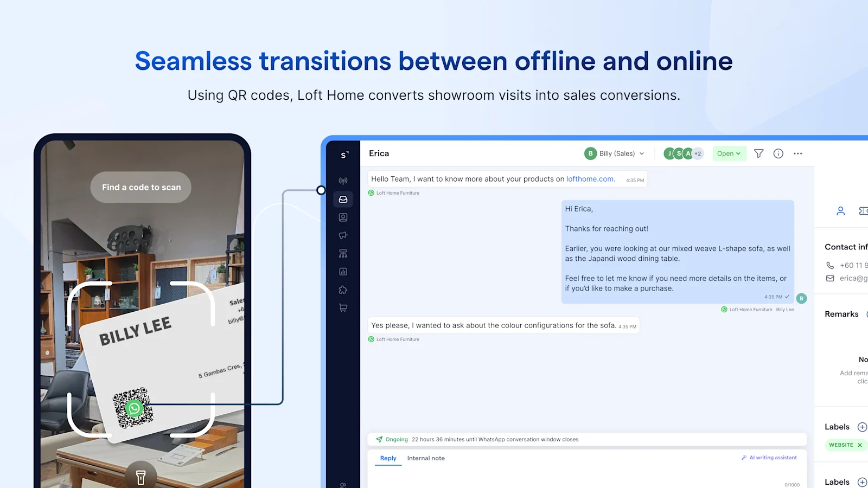Click the filter funnel icon in conversation header
Image resolution: width=868 pixels, height=488 pixels.
coord(759,153)
